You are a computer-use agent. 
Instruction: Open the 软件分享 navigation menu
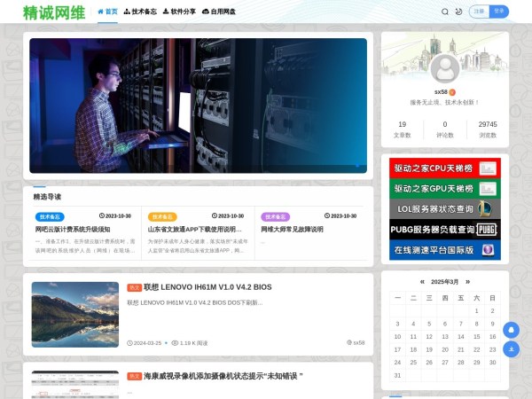(179, 12)
